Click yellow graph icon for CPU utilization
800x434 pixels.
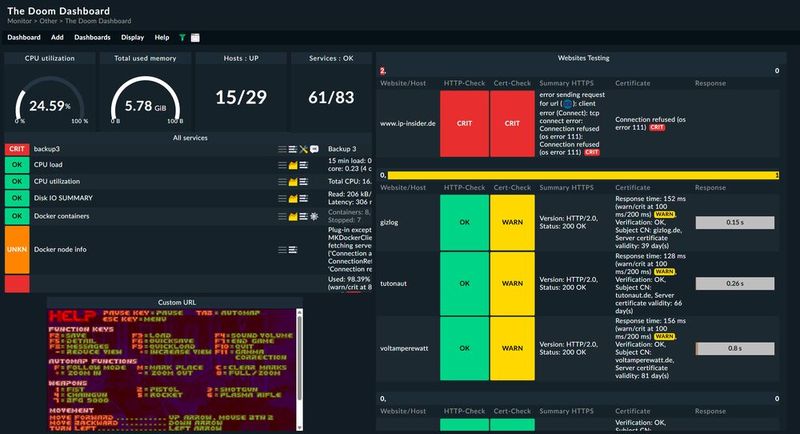click(293, 182)
